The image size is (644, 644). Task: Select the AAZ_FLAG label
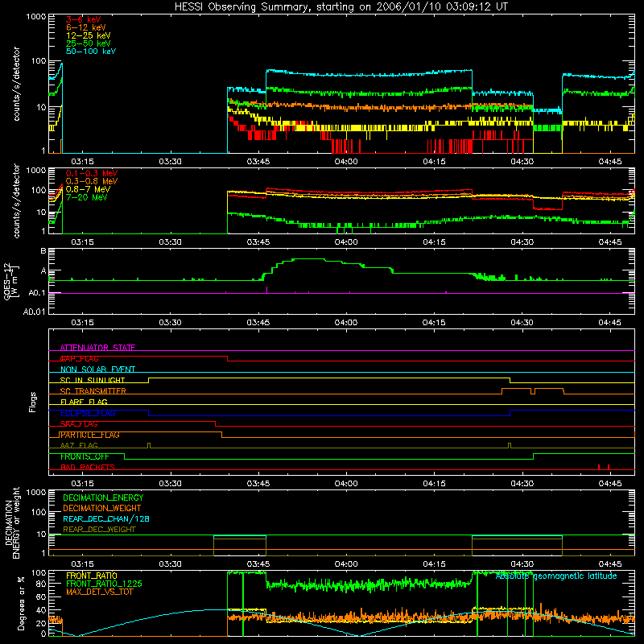tap(79, 445)
